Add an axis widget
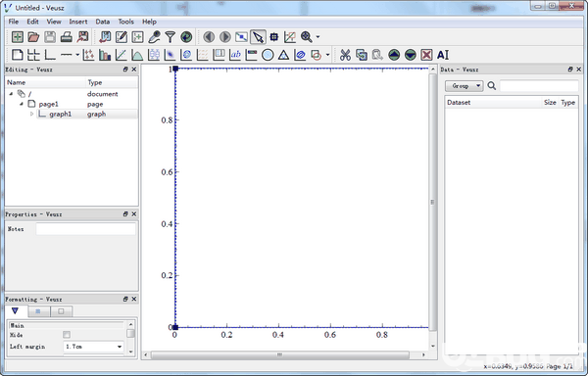588x376 pixels. [x=67, y=55]
